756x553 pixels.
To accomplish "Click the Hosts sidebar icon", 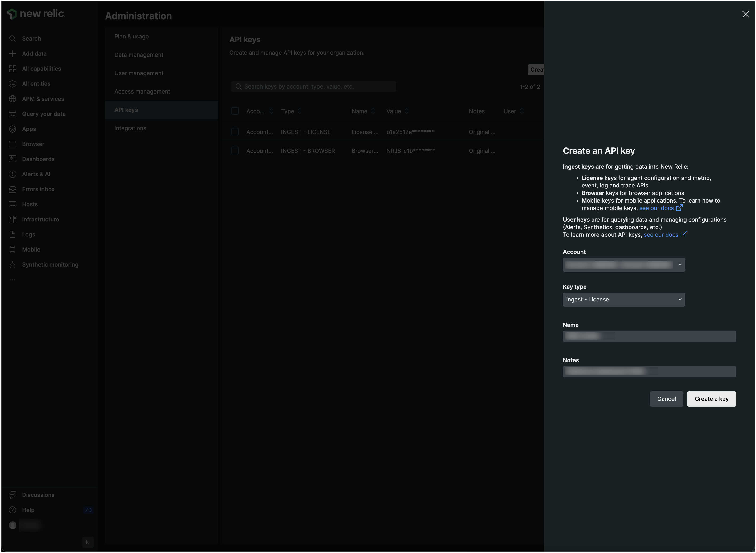I will (x=13, y=204).
